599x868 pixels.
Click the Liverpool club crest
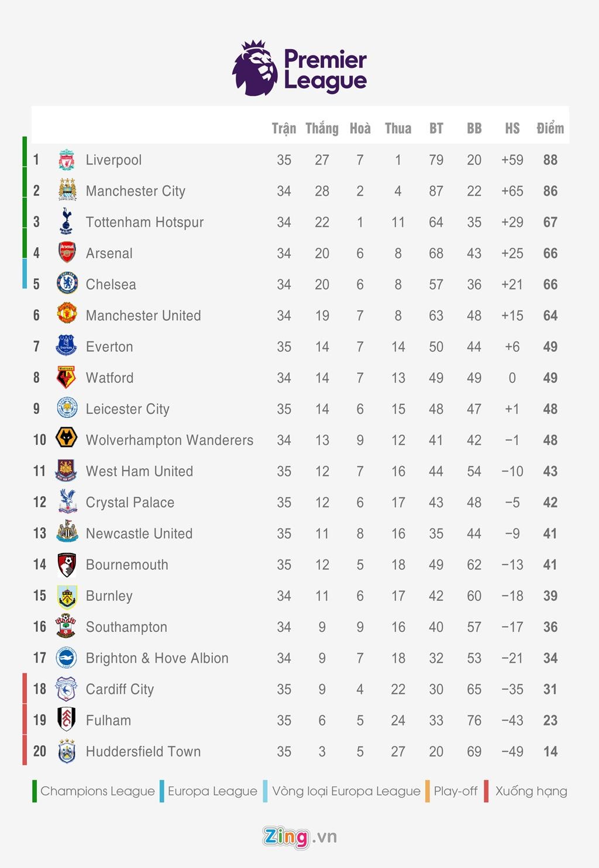point(67,160)
